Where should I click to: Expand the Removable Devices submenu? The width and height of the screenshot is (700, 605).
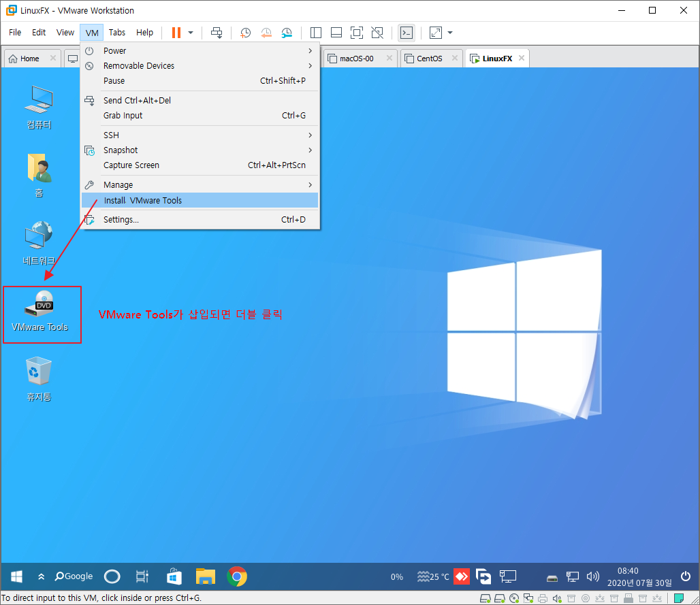coord(200,65)
